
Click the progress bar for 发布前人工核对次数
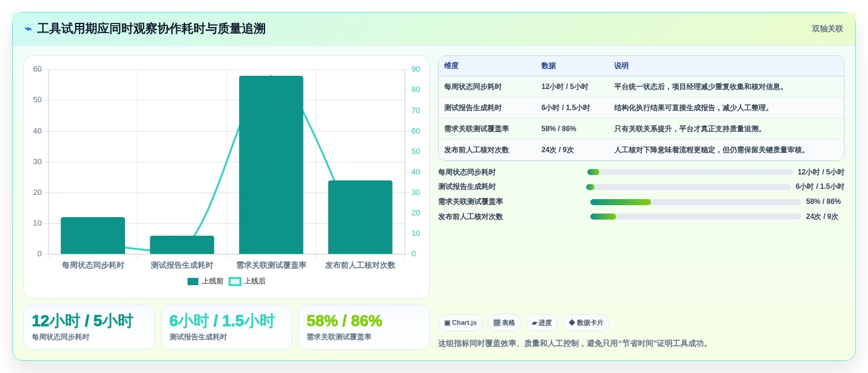(x=695, y=217)
